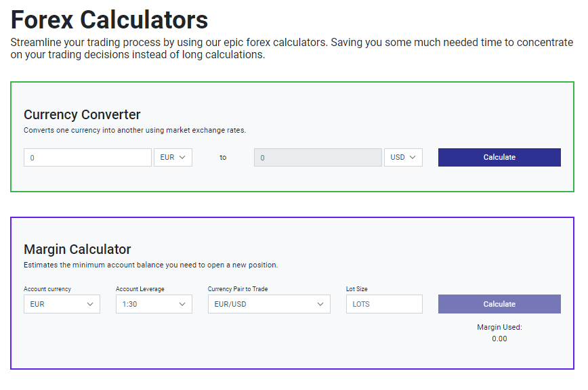Click the "Account currency" field label
The image size is (588, 390).
point(47,289)
